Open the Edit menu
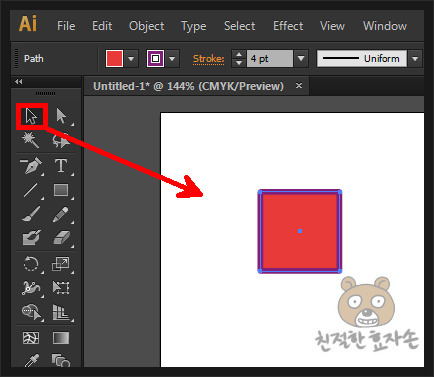The image size is (434, 377). point(102,26)
